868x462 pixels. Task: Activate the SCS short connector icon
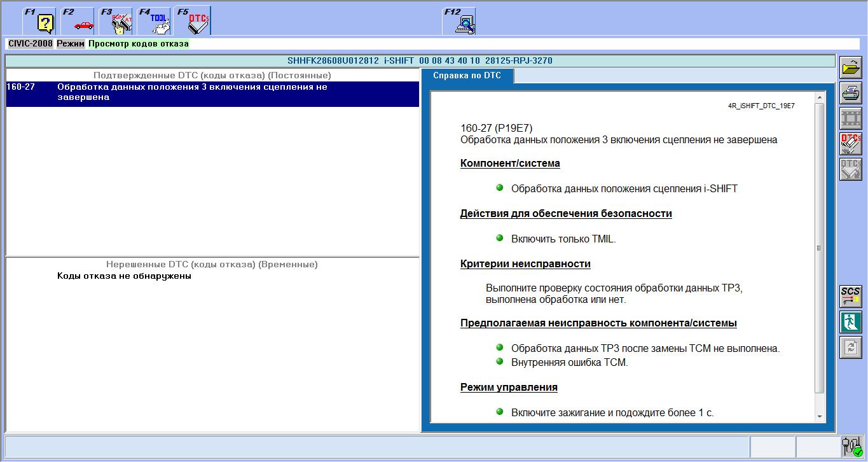(x=851, y=296)
